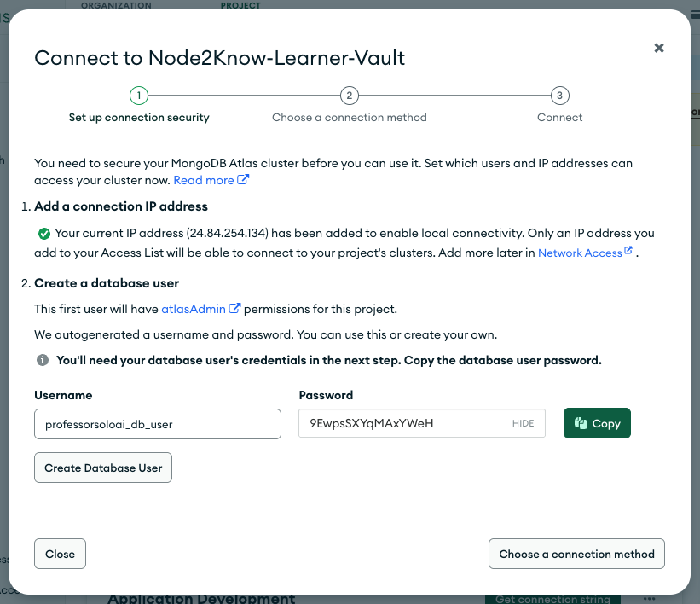Open the PROJECT switcher
Screen dimensions: 700x604
pyautogui.click(x=240, y=5)
